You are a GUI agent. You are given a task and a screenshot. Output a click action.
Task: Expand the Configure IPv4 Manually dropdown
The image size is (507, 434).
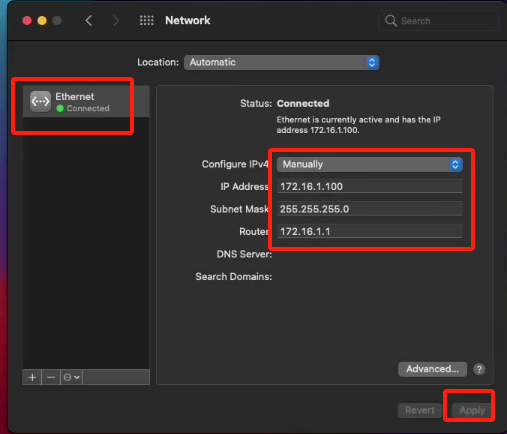coord(370,164)
